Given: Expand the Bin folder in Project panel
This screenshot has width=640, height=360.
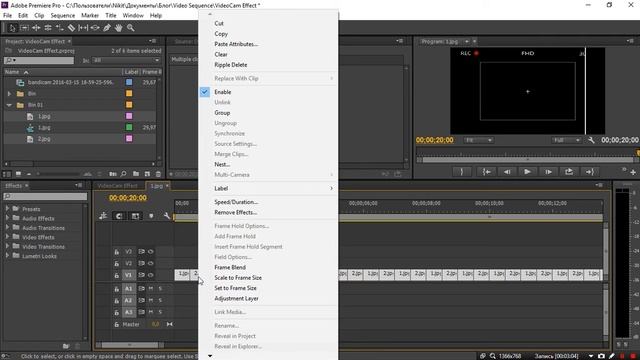Looking at the screenshot, I should [9, 93].
